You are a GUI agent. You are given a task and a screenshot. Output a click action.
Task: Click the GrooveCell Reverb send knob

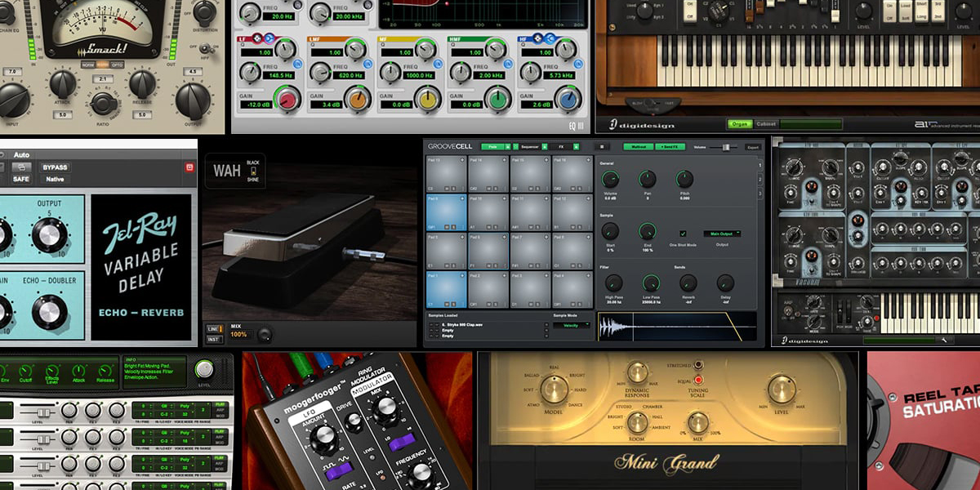pos(688,283)
